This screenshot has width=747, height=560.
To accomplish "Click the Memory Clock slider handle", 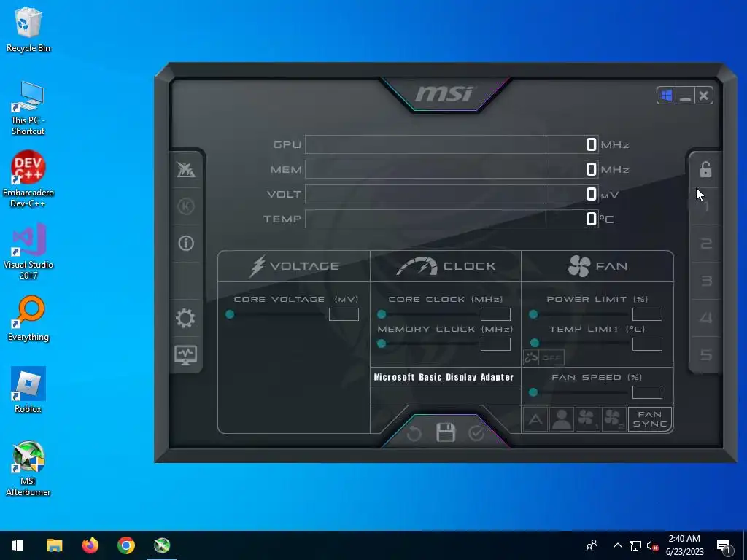I will tap(381, 343).
